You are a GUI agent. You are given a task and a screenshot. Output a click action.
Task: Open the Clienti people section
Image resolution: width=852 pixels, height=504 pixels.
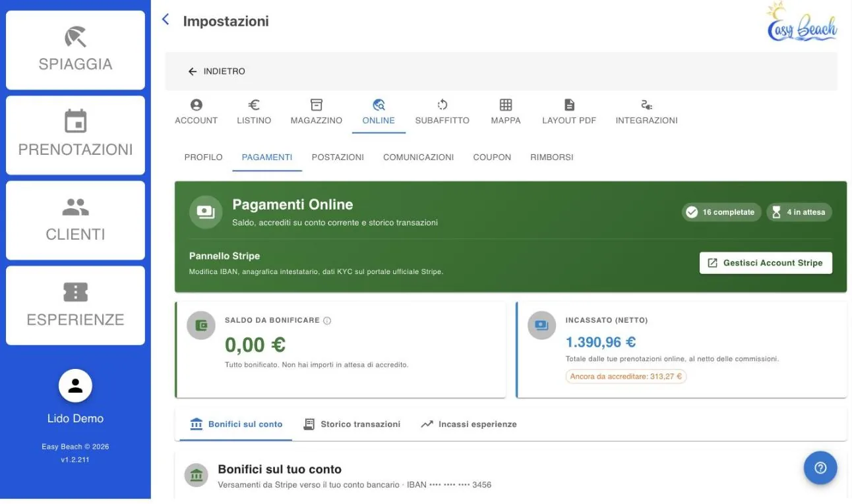pos(75,220)
